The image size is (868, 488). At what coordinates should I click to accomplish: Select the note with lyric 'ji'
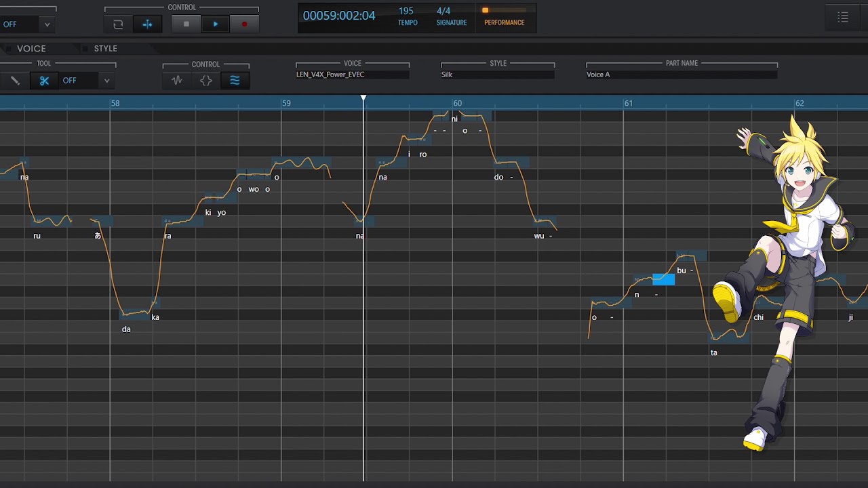pyautogui.click(x=856, y=303)
